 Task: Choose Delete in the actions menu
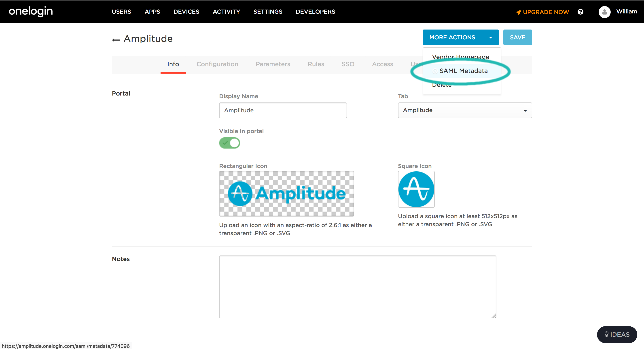442,86
